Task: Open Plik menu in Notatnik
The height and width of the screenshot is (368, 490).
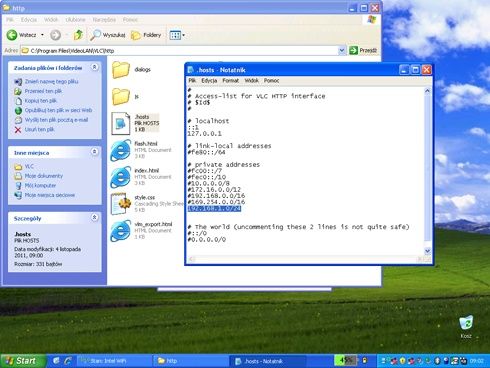Action: pyautogui.click(x=192, y=80)
